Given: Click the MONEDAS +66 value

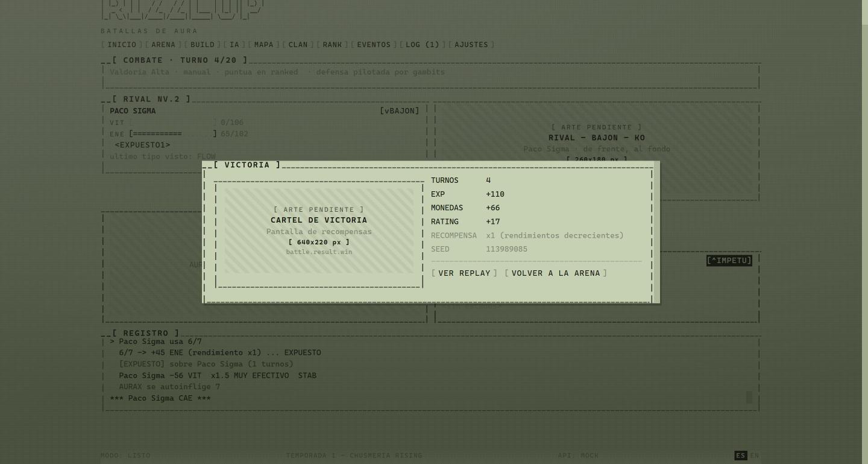Looking at the screenshot, I should pos(493,208).
